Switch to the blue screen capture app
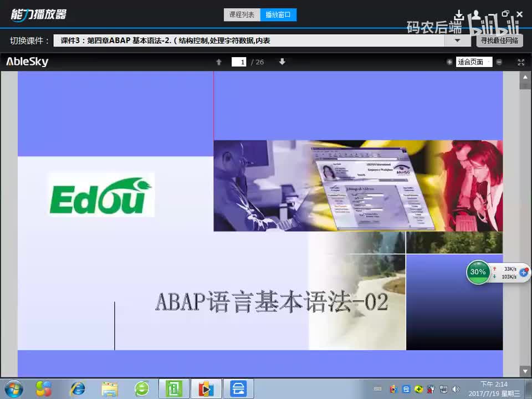532x399 pixels. 238,389
